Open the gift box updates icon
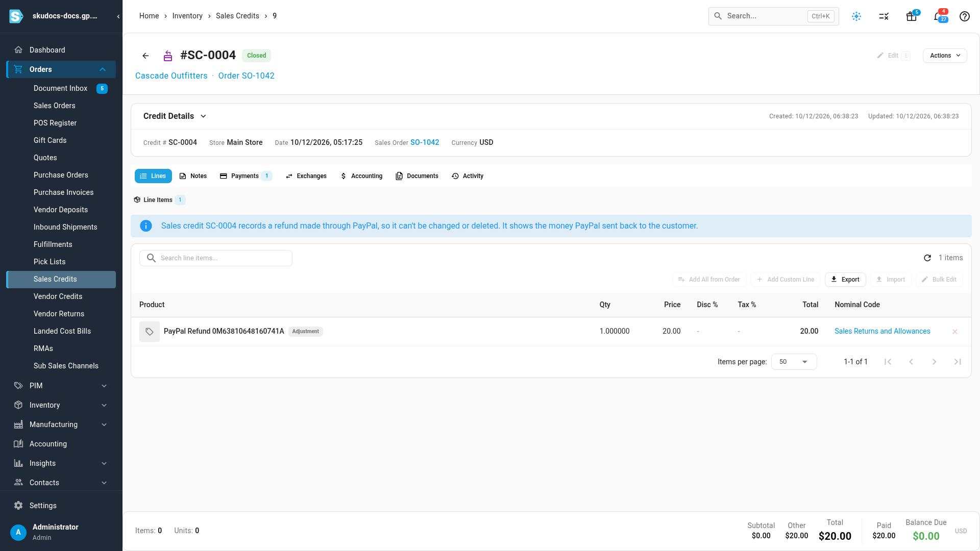This screenshot has width=980, height=551. (x=912, y=16)
